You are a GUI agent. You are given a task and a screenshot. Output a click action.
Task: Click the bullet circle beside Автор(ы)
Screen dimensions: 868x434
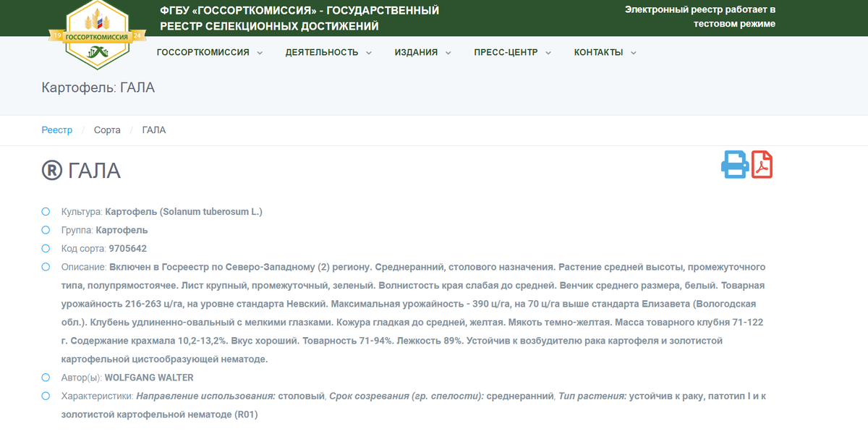pyautogui.click(x=46, y=378)
